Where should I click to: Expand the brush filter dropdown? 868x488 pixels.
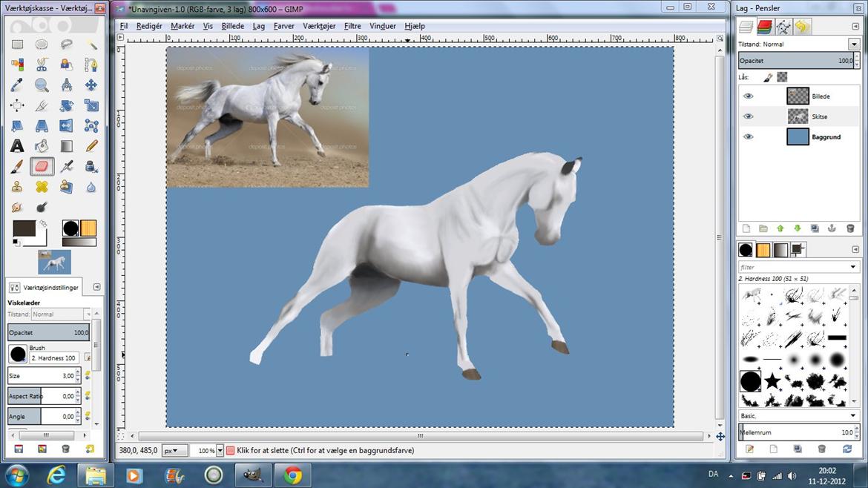[x=853, y=267]
